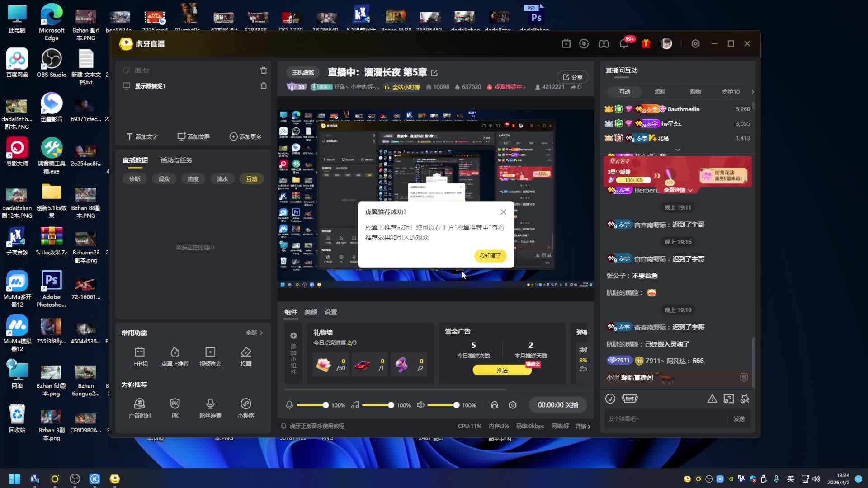Click 我知道了 to dismiss the recommendation dialog

pyautogui.click(x=490, y=256)
